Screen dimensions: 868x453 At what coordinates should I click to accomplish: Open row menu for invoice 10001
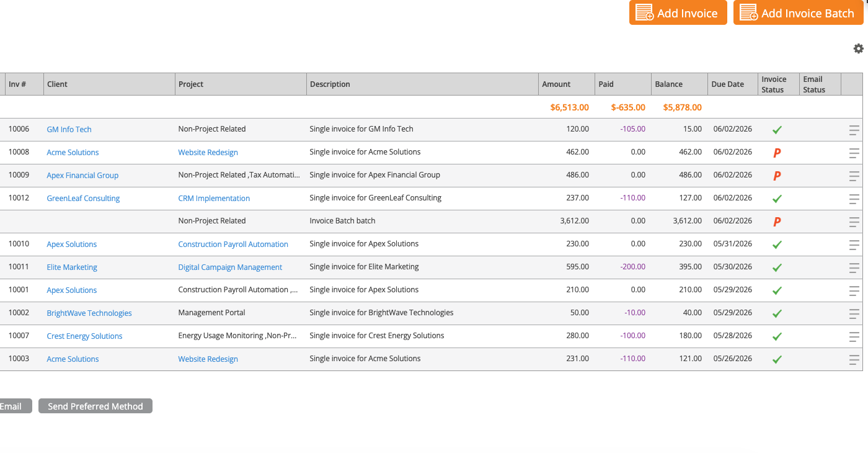click(x=854, y=290)
